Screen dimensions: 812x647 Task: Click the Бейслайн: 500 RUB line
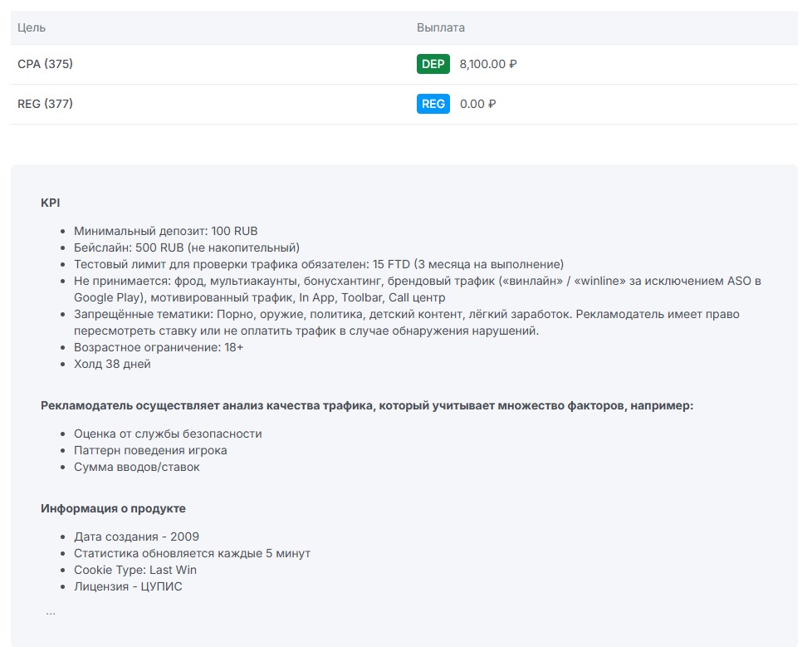187,248
